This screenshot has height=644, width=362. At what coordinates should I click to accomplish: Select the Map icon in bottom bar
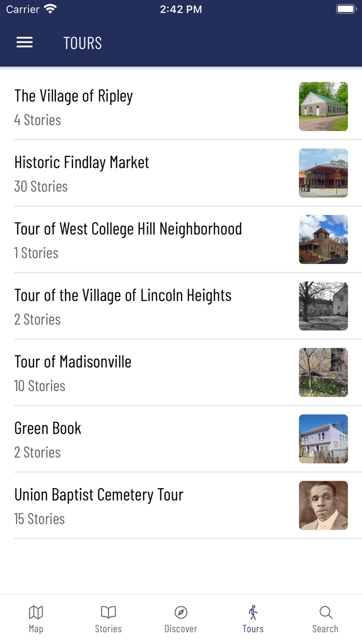pyautogui.click(x=36, y=618)
